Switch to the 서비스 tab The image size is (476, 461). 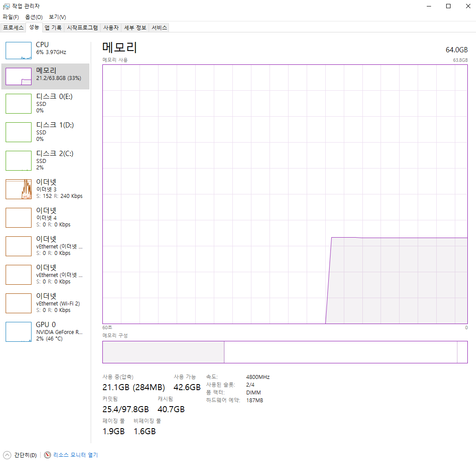[159, 28]
